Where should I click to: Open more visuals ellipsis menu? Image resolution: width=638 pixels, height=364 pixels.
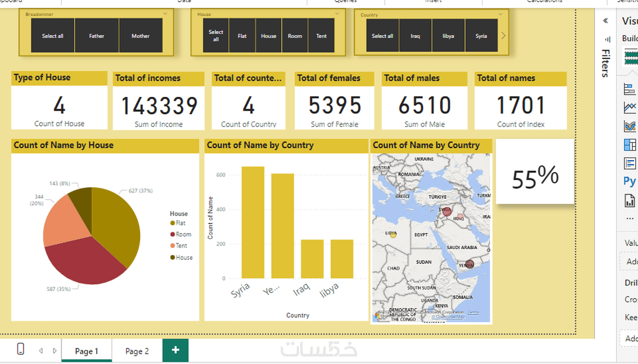point(630,218)
